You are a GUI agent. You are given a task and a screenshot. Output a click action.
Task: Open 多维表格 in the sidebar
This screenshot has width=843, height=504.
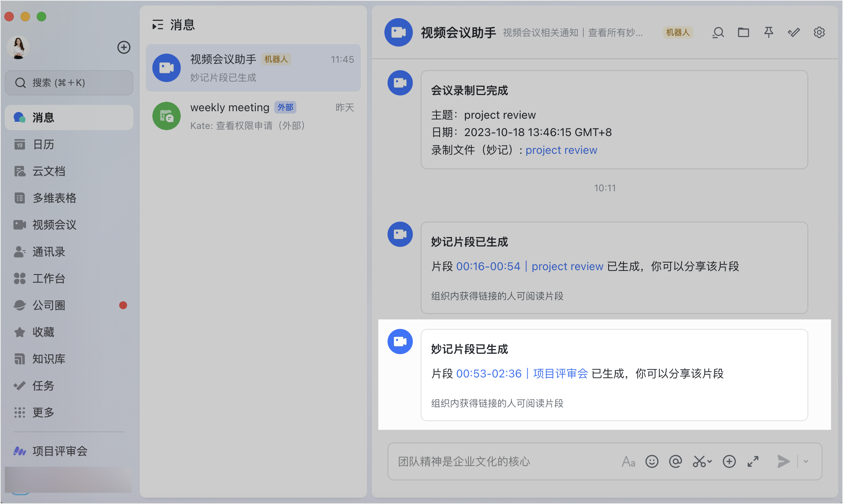point(69,198)
